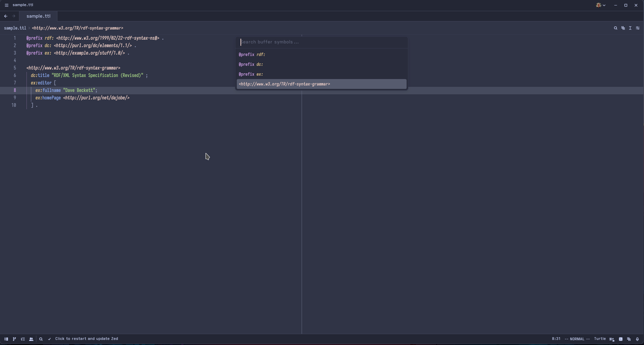Toggle the terminal panel icon
The height and width of the screenshot is (345, 644).
click(621, 339)
